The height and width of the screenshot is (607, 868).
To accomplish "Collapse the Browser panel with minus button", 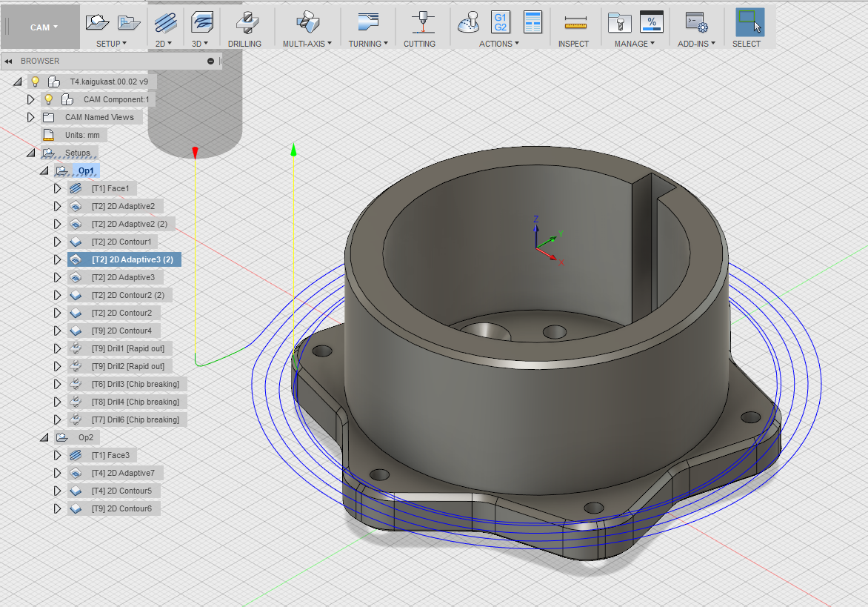I will [211, 61].
